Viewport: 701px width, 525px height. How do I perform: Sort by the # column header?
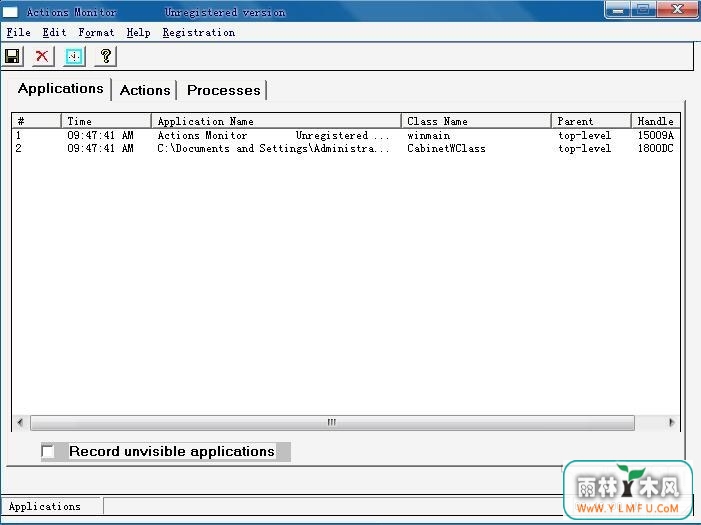point(37,121)
